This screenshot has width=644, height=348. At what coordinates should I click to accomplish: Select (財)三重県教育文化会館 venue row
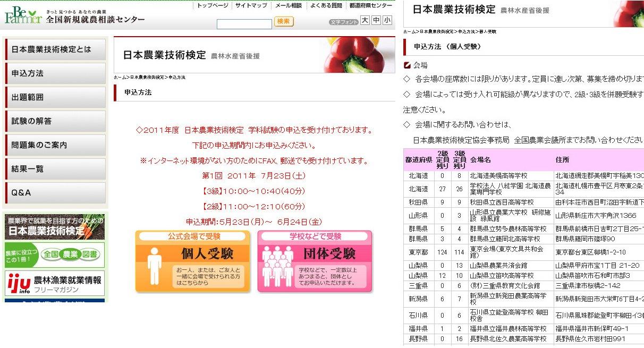523,286
